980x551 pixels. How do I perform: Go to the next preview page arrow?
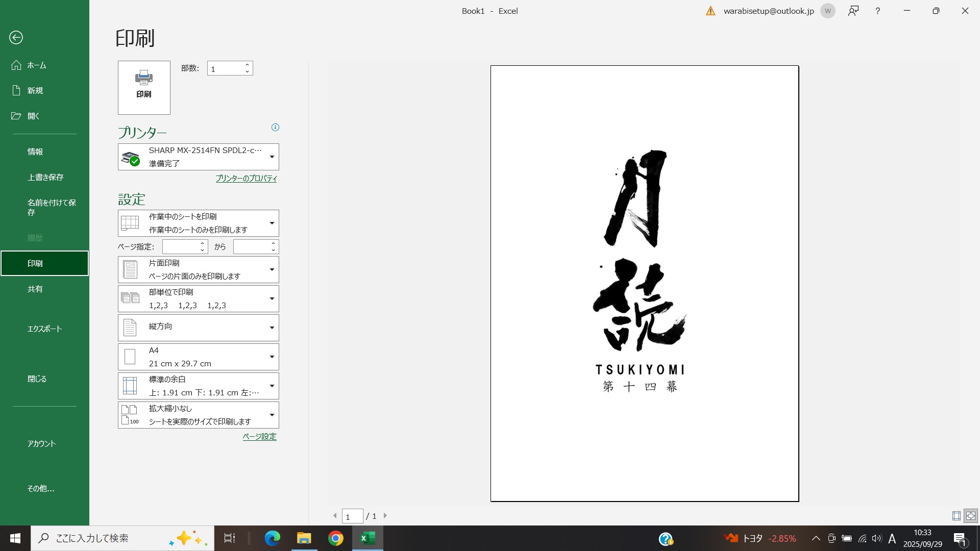385,516
